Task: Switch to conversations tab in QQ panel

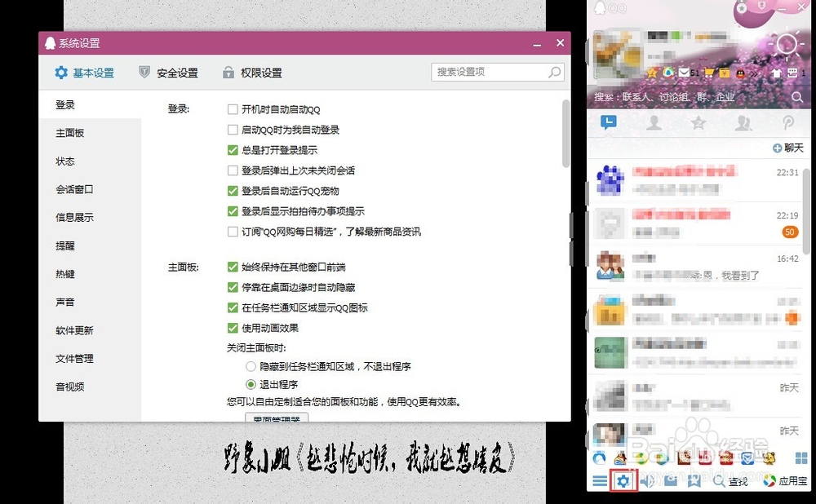Action: (x=608, y=123)
